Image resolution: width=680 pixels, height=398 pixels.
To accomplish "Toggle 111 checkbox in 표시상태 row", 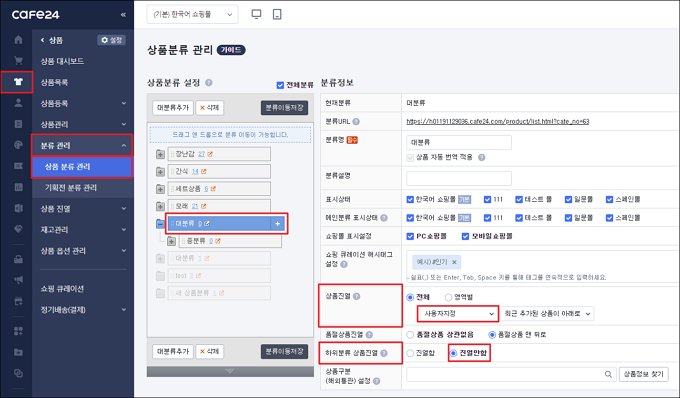I will (487, 199).
